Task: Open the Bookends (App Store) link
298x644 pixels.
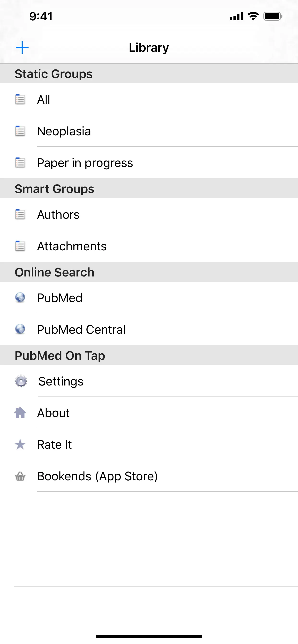Action: (97, 476)
